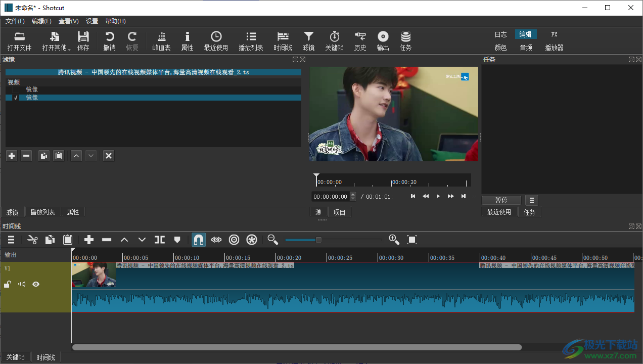Show 最近使用 recent files from toolbar
643x364 pixels.
pos(216,41)
